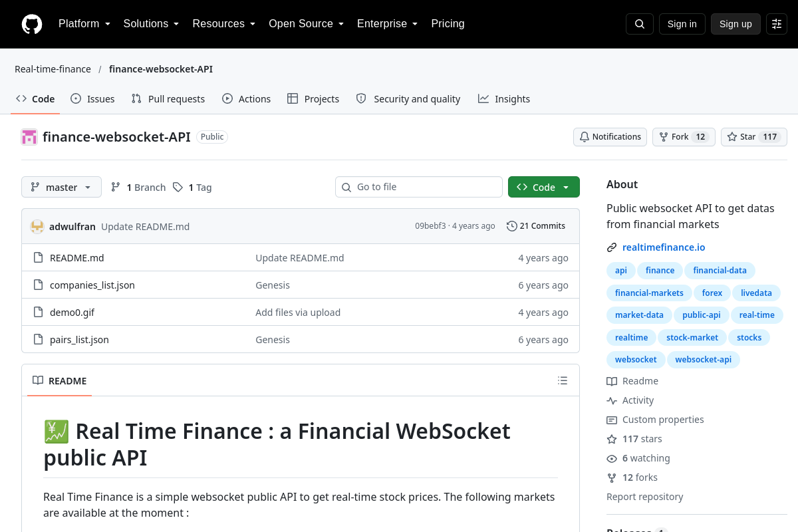The image size is (798, 532).
Task: Switch to the Actions tab
Action: pos(246,99)
